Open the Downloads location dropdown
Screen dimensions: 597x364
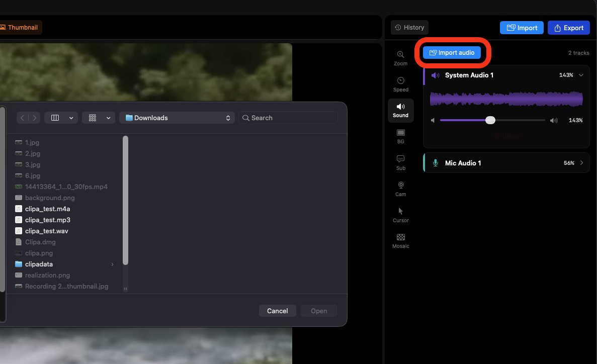(178, 118)
